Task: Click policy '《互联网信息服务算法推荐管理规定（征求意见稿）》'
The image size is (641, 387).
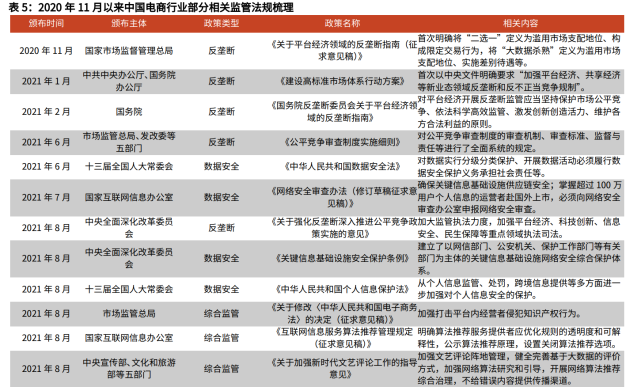Action: (x=343, y=338)
